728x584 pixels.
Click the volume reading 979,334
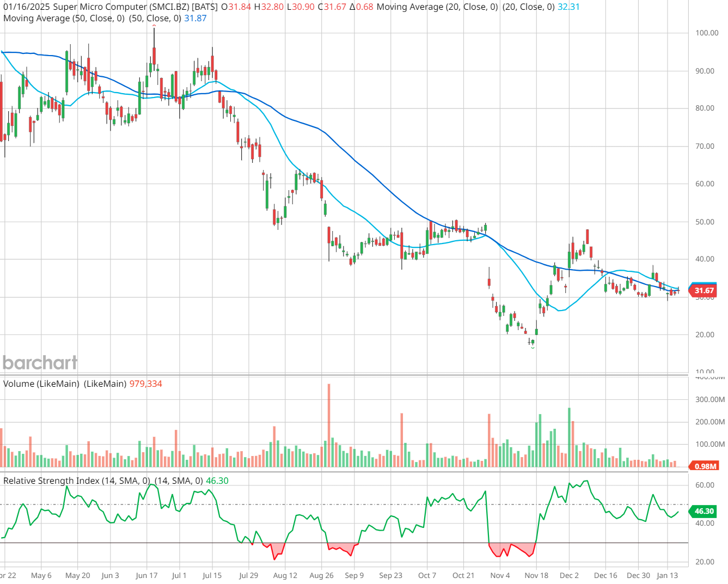point(145,384)
